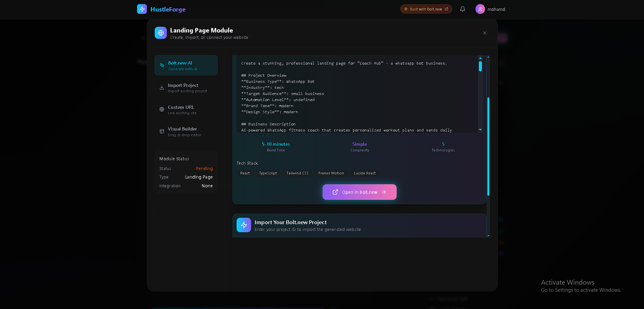Click the arrow icon in Open in Bolt.new

tap(384, 192)
